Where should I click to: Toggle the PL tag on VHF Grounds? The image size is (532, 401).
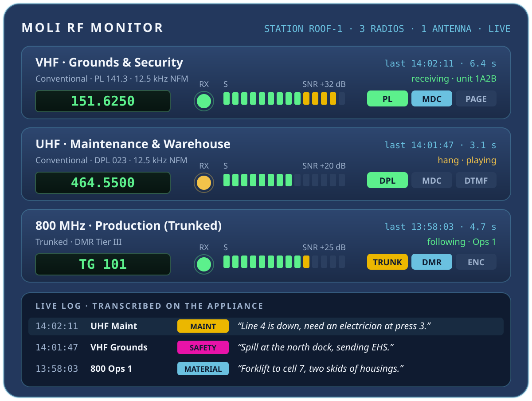click(x=387, y=99)
